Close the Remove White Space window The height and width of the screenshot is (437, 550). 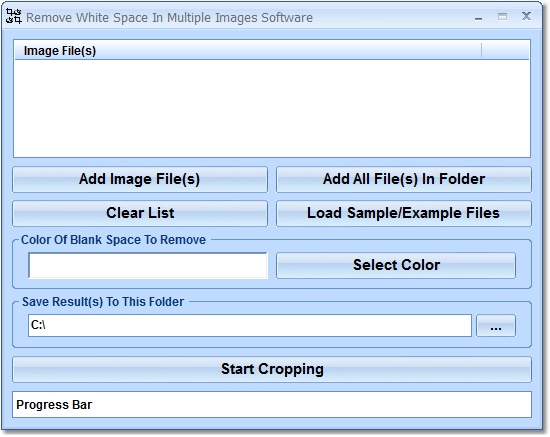526,16
